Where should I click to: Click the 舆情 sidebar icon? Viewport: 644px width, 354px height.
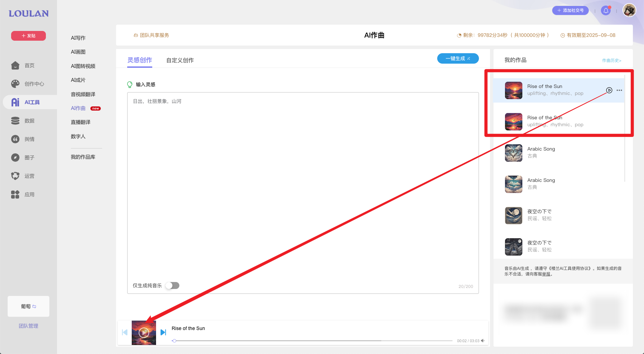30,139
